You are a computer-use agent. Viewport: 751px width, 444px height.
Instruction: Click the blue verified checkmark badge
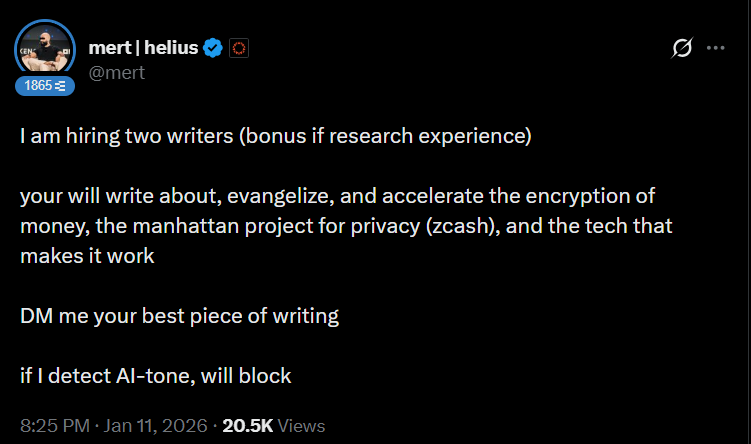point(214,47)
